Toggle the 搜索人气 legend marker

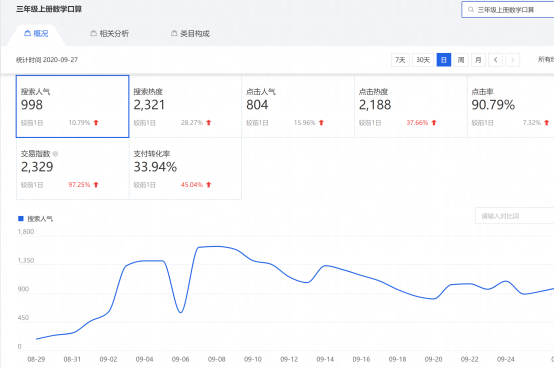(20, 219)
